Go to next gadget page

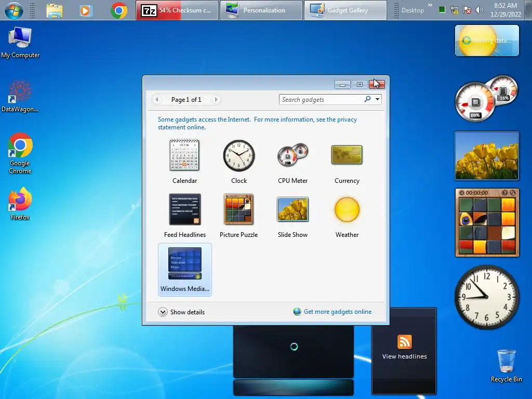pos(216,99)
